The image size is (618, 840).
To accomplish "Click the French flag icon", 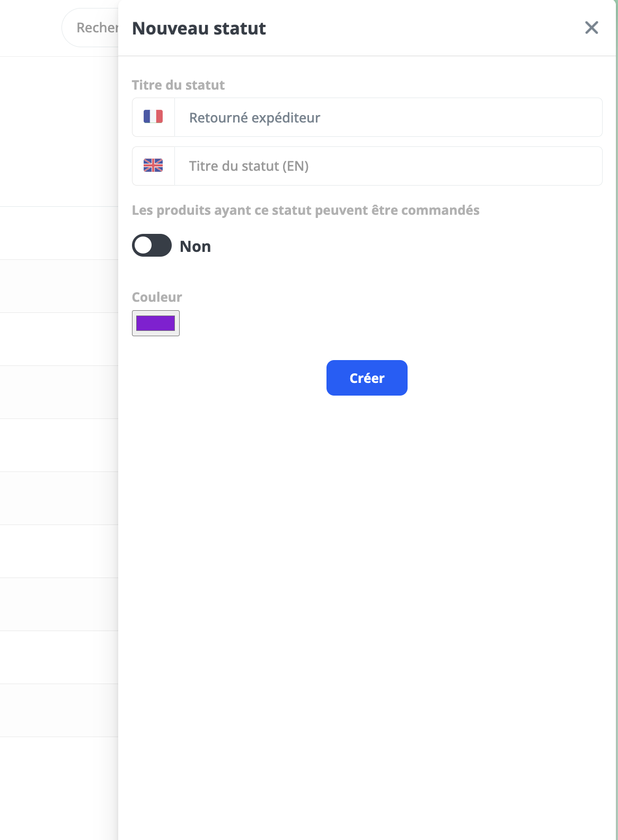I will pos(153,117).
